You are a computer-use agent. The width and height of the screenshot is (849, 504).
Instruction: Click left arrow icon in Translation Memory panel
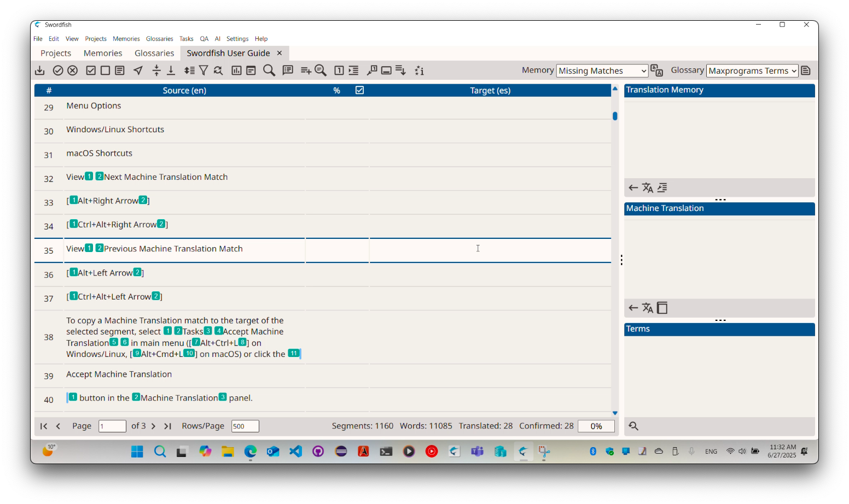(633, 188)
